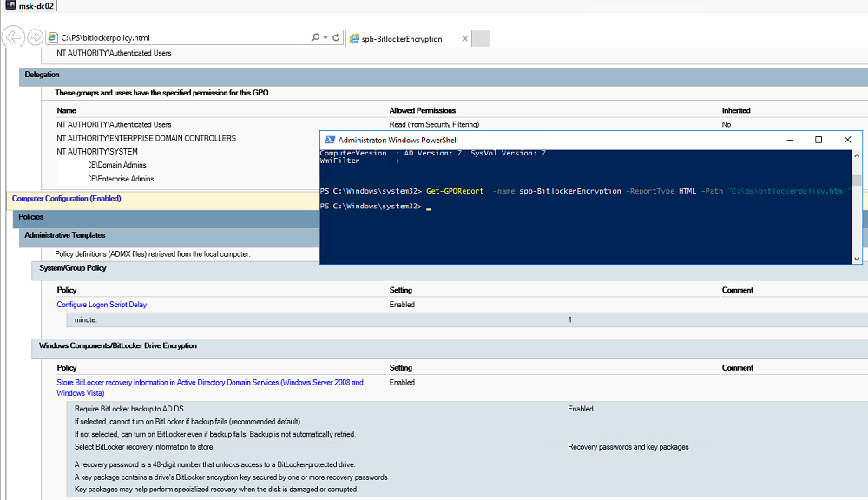Click the page icon in address bar
Viewport: 868px width, 500px height.
coord(53,37)
